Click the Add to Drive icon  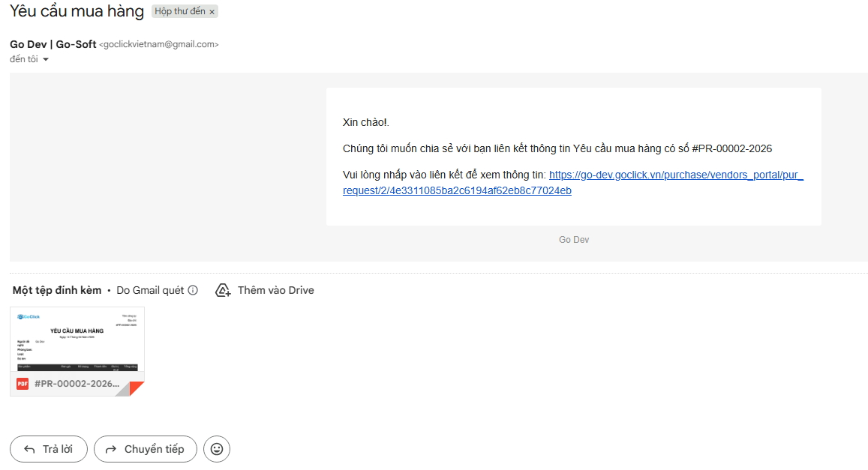point(223,290)
